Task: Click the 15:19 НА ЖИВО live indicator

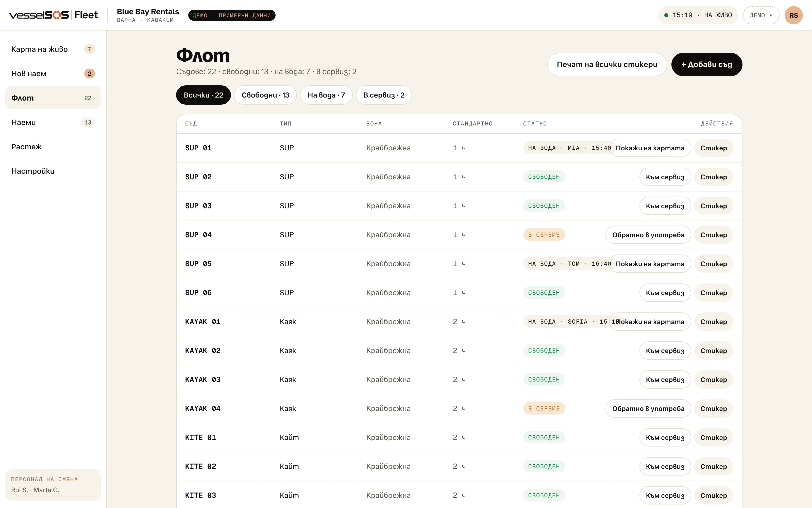Action: point(698,15)
